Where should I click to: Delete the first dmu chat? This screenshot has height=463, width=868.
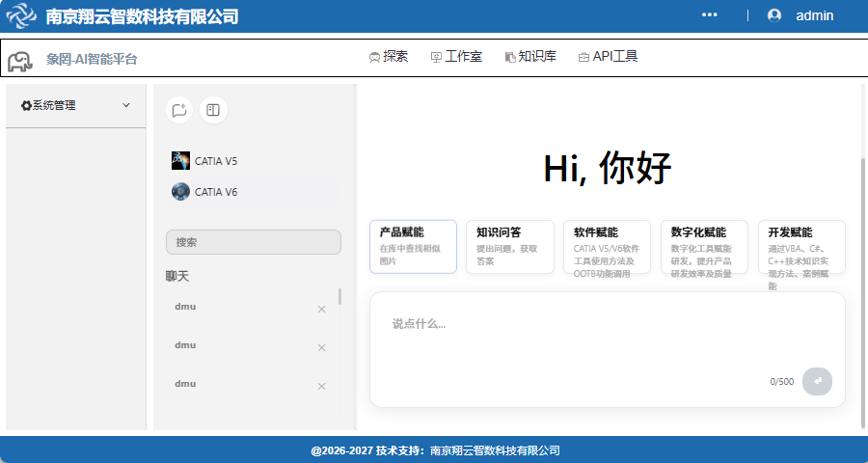(x=321, y=310)
